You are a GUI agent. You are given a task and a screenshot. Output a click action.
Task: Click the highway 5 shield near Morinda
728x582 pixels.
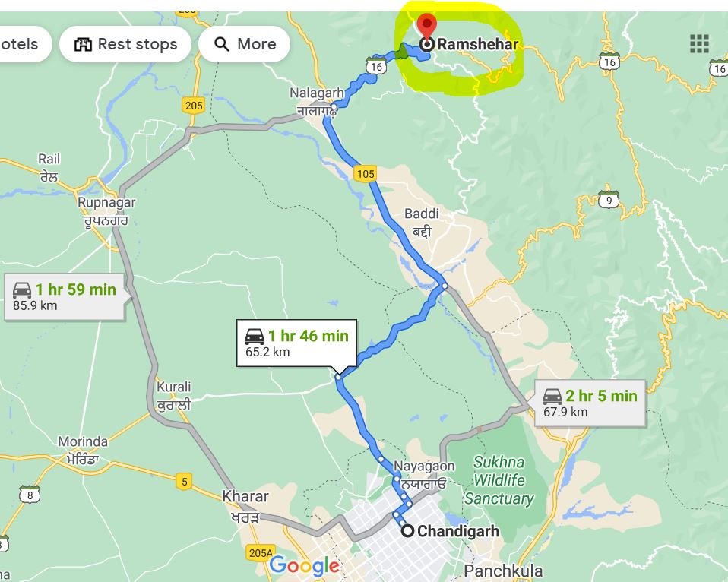point(185,481)
